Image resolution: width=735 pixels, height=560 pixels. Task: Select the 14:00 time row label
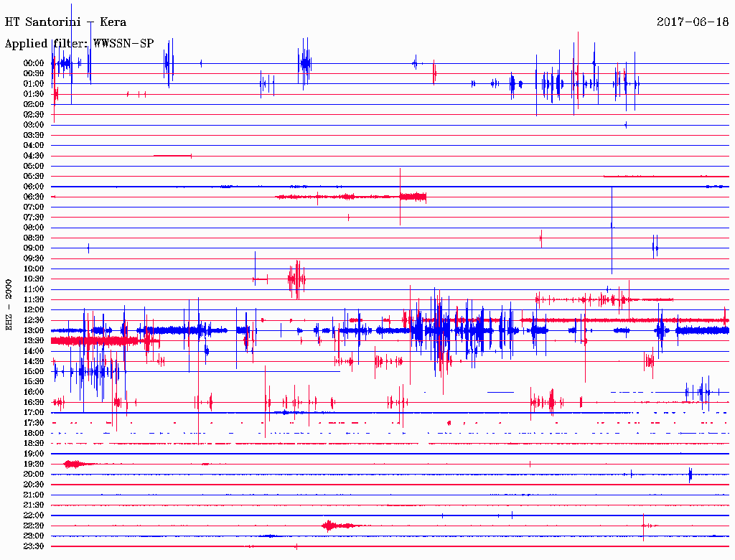pyautogui.click(x=34, y=351)
